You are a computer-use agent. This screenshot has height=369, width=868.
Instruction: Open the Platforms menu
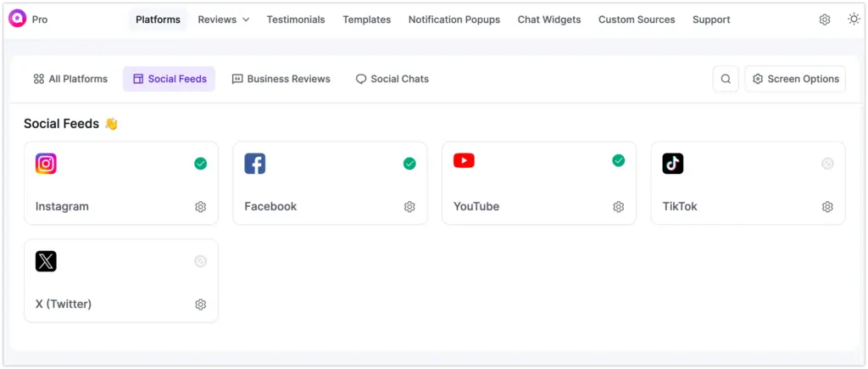pyautogui.click(x=158, y=20)
